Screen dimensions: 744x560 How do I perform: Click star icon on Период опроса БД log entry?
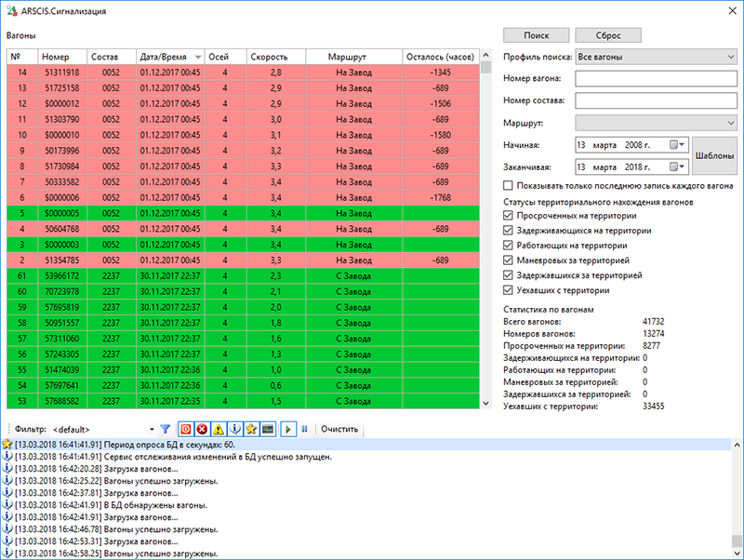click(x=7, y=445)
